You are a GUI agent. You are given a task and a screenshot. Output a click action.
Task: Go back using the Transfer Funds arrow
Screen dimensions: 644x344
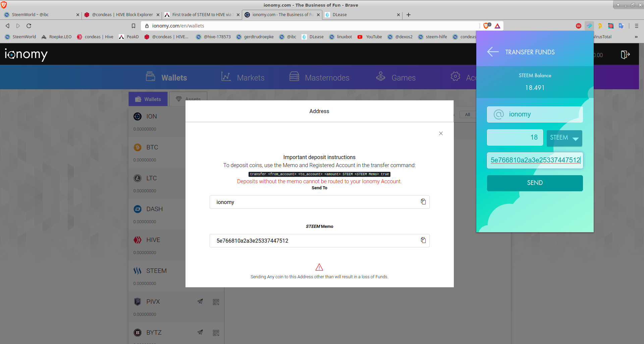[493, 52]
